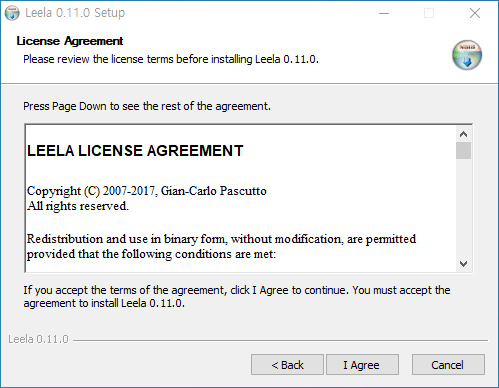Click the LEELA LICENSE AGREEMENT heading
The width and height of the screenshot is (499, 388).
(135, 151)
